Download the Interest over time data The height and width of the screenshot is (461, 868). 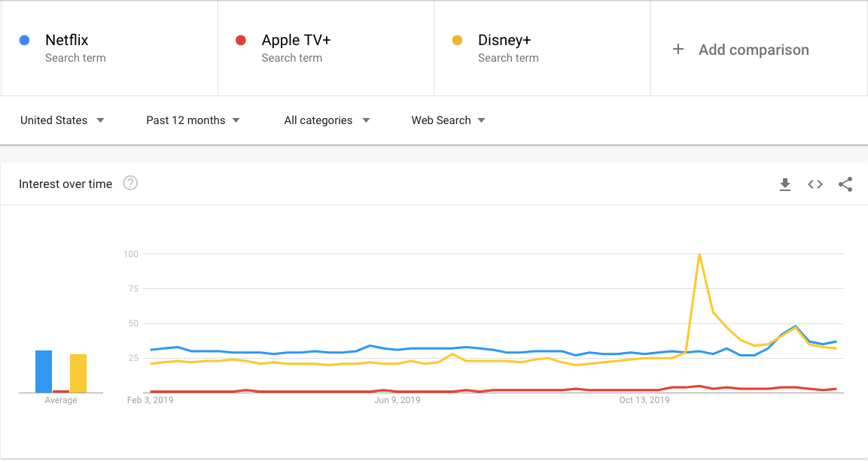click(785, 184)
